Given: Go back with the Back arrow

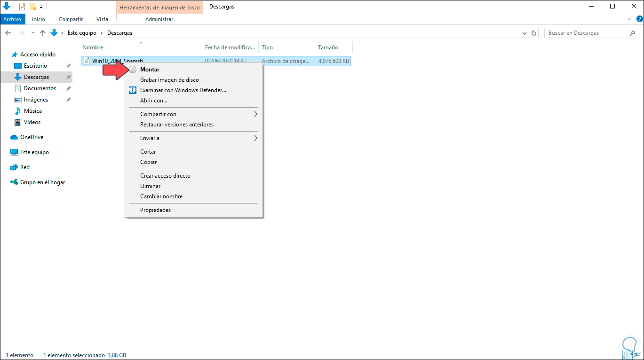Looking at the screenshot, I should click(8, 33).
